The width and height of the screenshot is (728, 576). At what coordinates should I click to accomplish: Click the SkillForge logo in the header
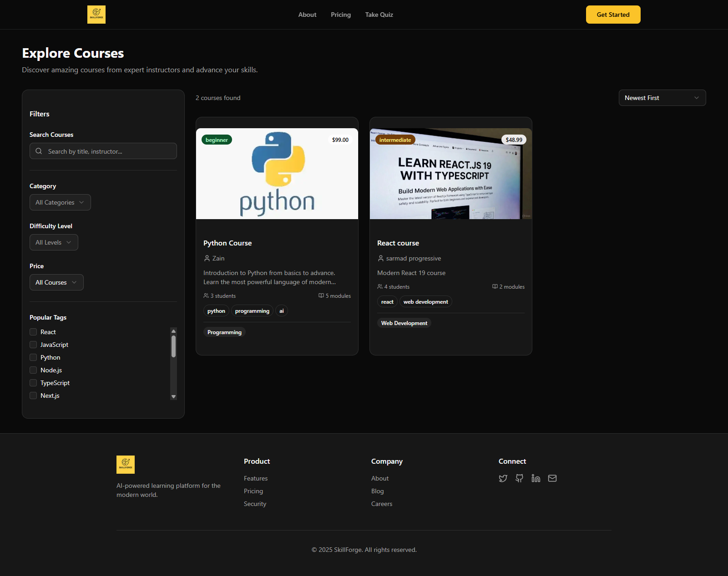pos(96,14)
